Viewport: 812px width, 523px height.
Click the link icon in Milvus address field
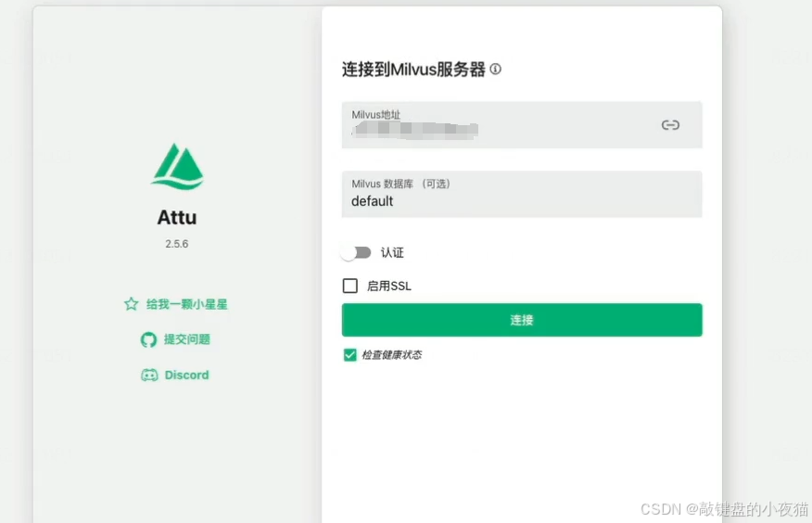(670, 125)
